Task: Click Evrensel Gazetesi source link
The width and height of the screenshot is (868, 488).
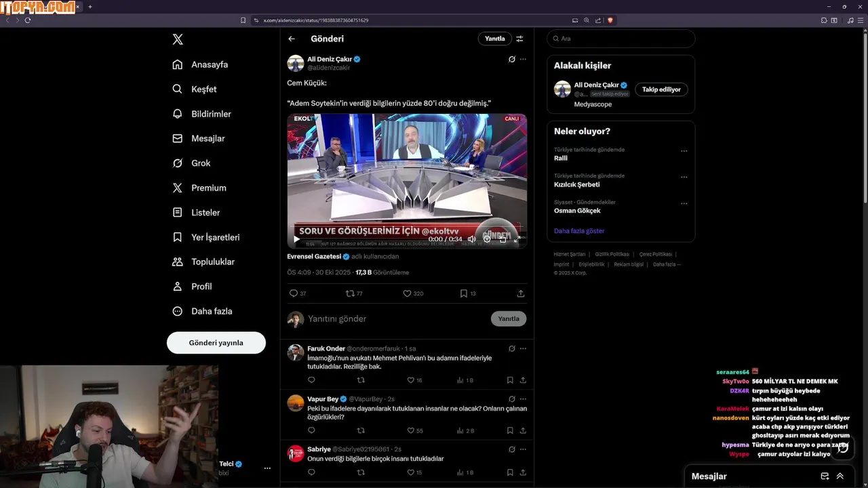Action: [314, 257]
